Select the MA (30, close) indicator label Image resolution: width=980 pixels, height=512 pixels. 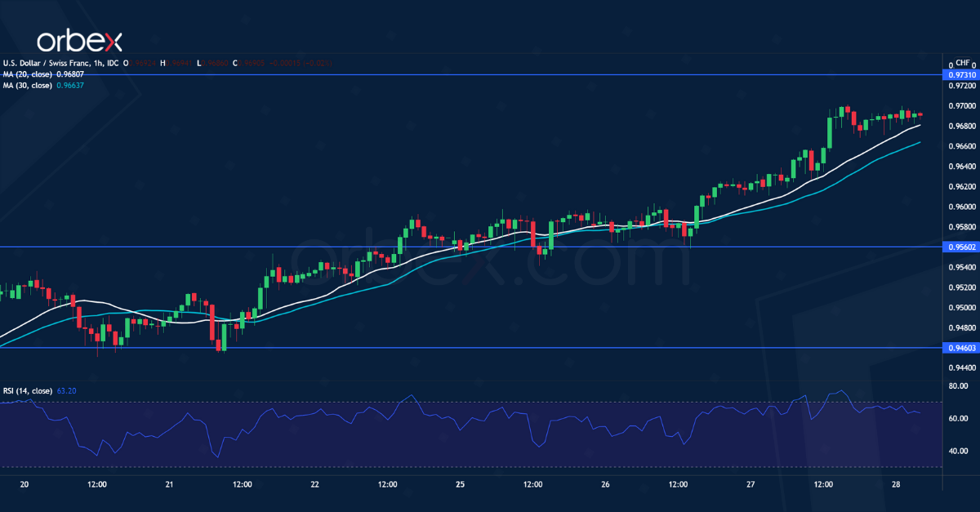tap(26, 85)
